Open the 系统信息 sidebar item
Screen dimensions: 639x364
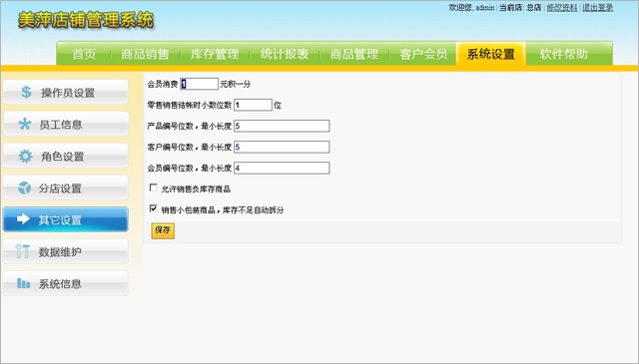[66, 283]
